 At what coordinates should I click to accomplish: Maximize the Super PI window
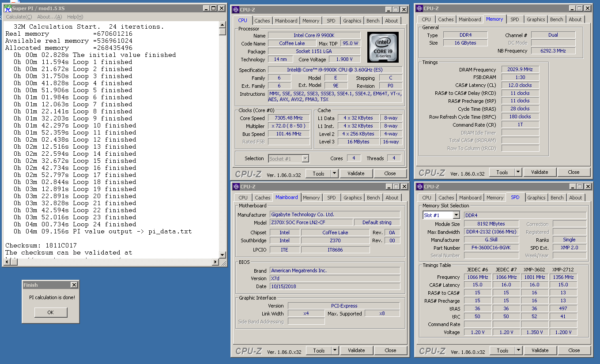pyautogui.click(x=214, y=8)
